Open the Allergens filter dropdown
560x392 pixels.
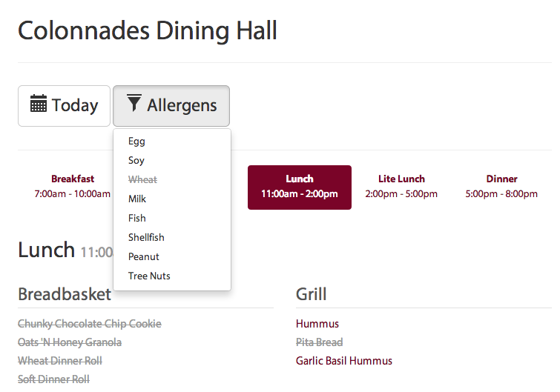click(171, 106)
